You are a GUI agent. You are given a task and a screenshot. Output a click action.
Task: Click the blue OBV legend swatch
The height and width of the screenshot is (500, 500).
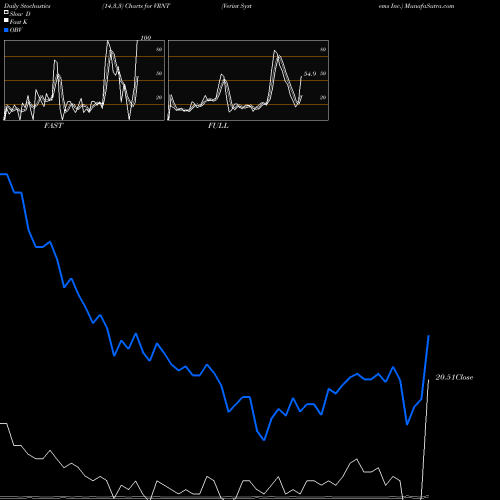(6, 30)
